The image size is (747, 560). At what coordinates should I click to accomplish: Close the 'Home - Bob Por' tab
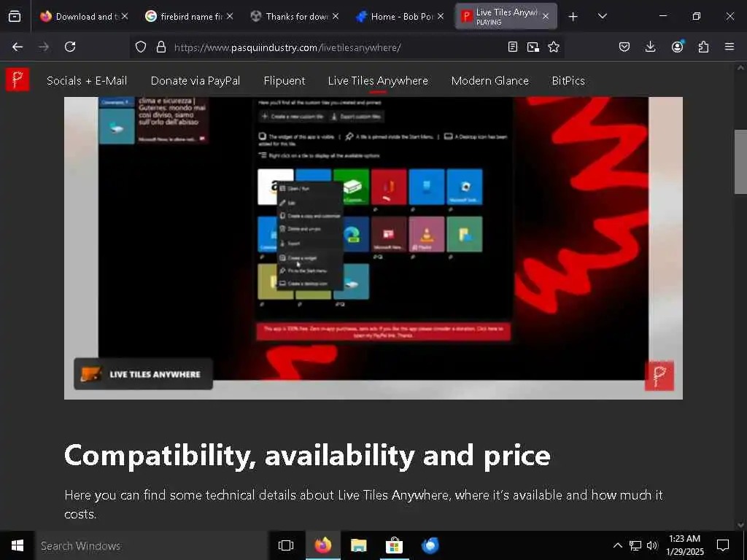point(441,16)
